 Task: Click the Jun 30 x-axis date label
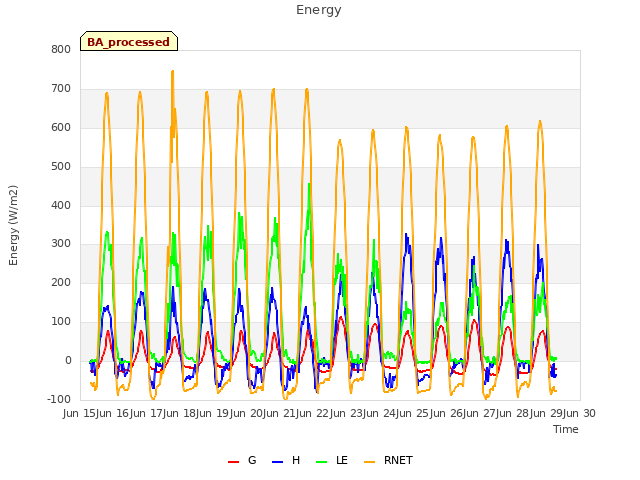tap(580, 413)
